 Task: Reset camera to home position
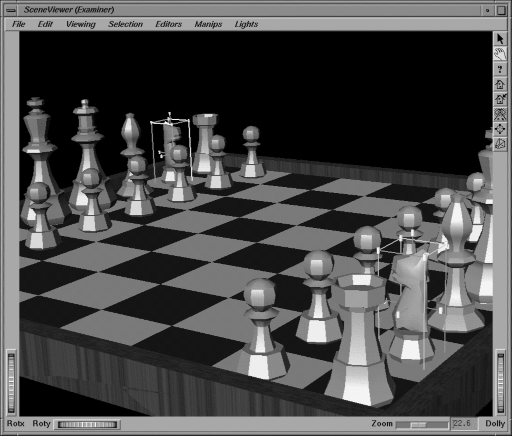[500, 84]
